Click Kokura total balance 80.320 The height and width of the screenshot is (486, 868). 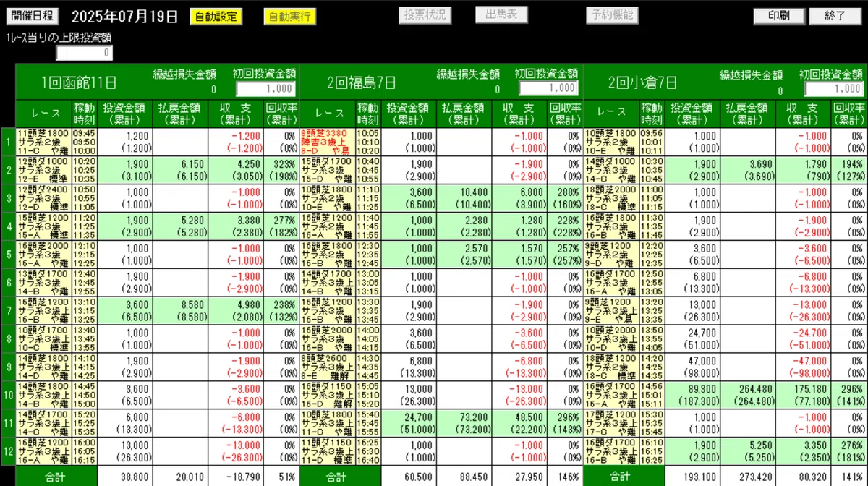[804, 477]
